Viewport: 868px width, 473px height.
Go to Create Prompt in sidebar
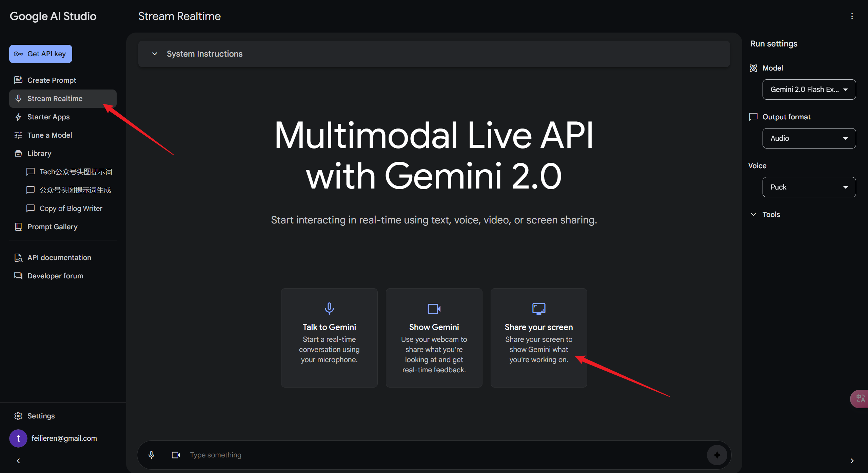coord(52,80)
